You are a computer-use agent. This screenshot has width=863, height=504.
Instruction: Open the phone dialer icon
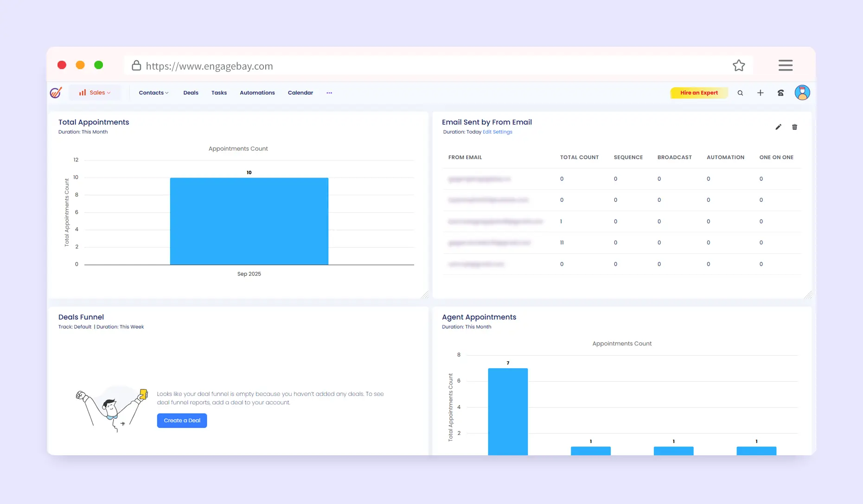(x=780, y=93)
